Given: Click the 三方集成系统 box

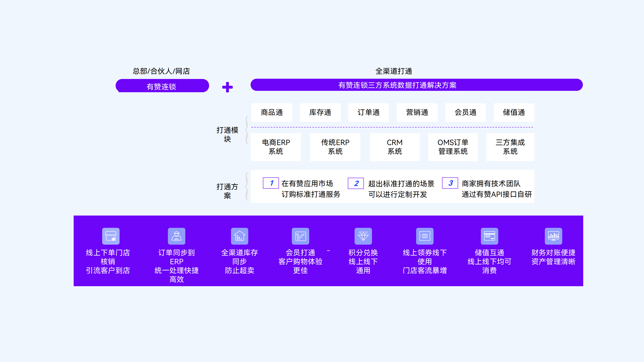Looking at the screenshot, I should point(510,147).
